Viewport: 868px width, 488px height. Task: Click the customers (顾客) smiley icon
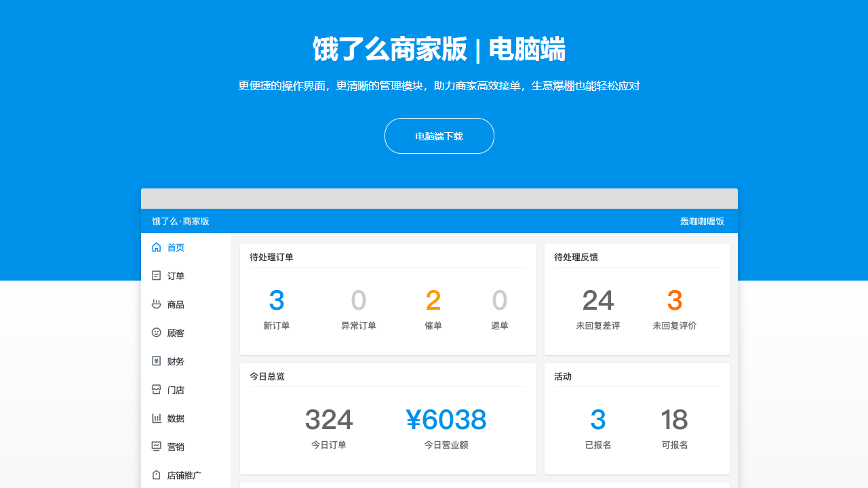point(157,333)
